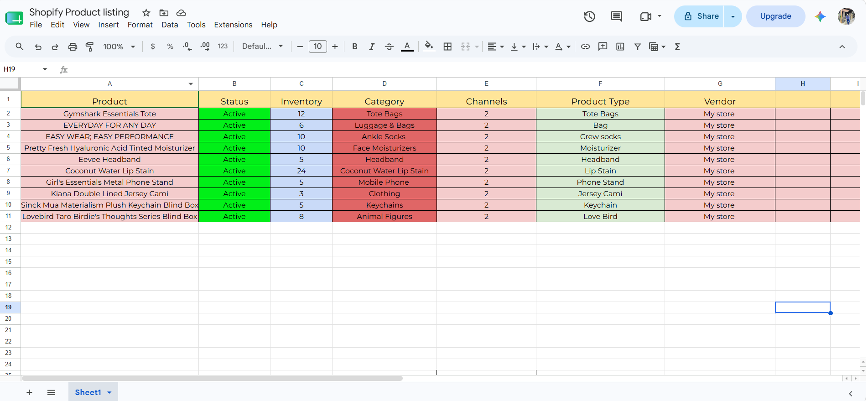868x401 pixels.
Task: Open the search menus magnifier tool
Action: pyautogui.click(x=19, y=47)
